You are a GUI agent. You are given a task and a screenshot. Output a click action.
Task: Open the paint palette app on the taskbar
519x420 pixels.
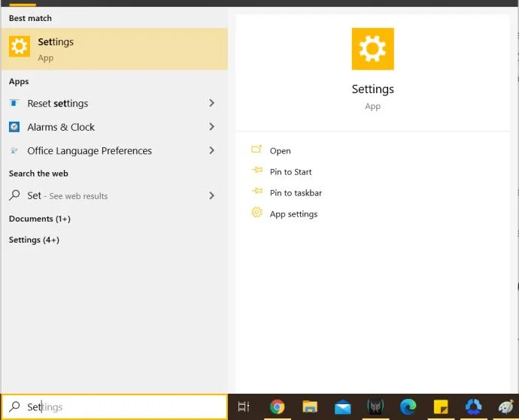pos(506,406)
